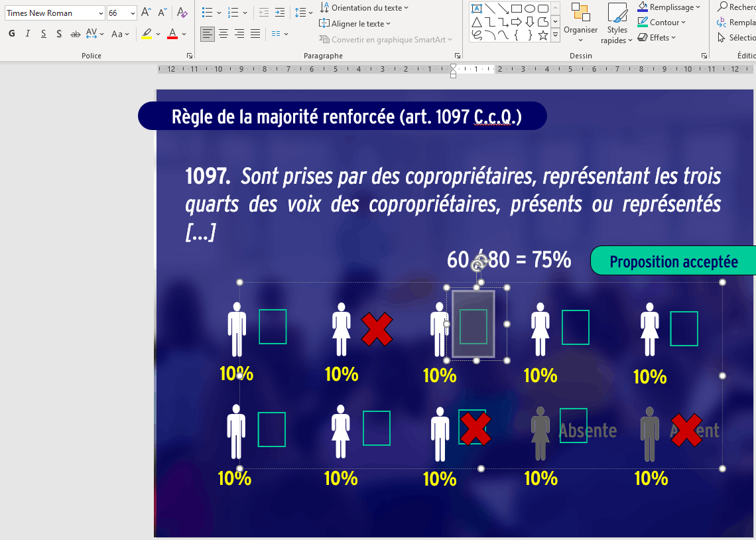Screen dimensions: 756x540
Task: Select the right block arrow shape
Action: point(517,22)
